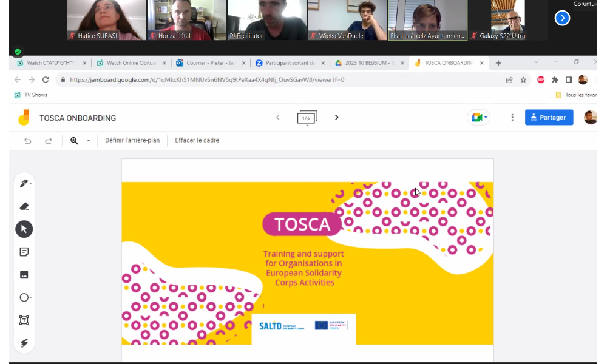The image size is (607, 364).
Task: Show next participants in video strip
Action: (562, 18)
